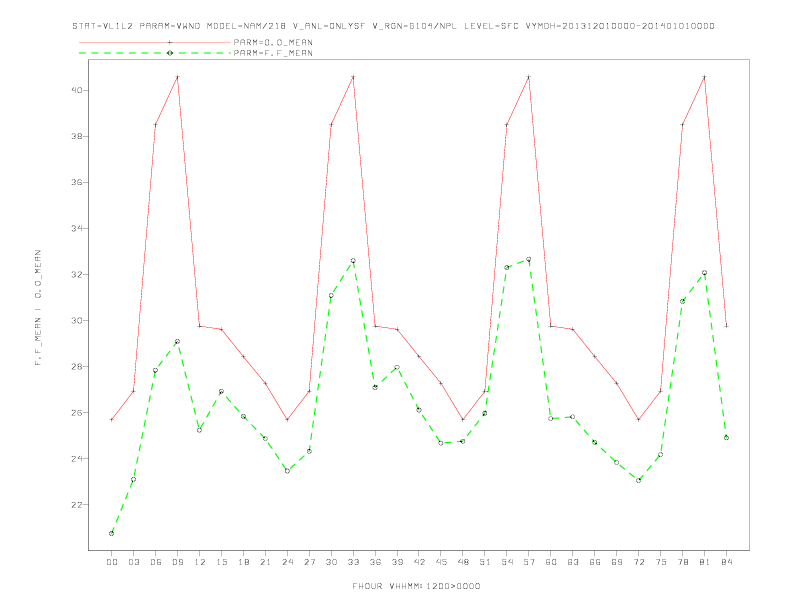Select green F_MEAN circle marker at hour 12

[x=200, y=430]
